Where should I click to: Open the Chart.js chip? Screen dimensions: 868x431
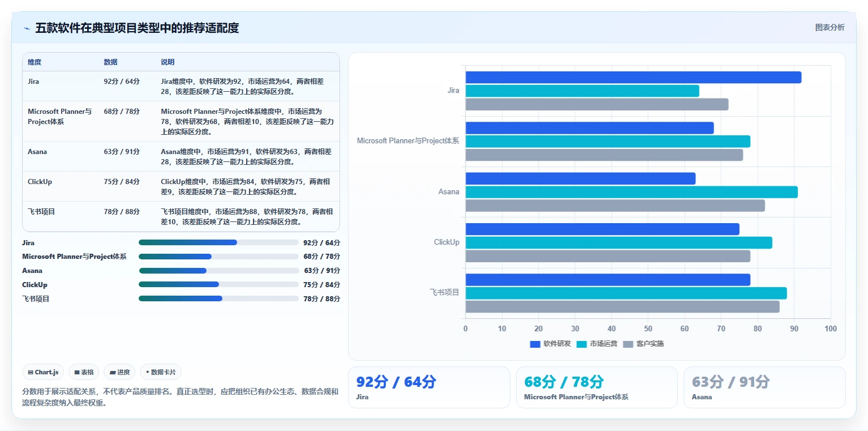click(x=44, y=372)
